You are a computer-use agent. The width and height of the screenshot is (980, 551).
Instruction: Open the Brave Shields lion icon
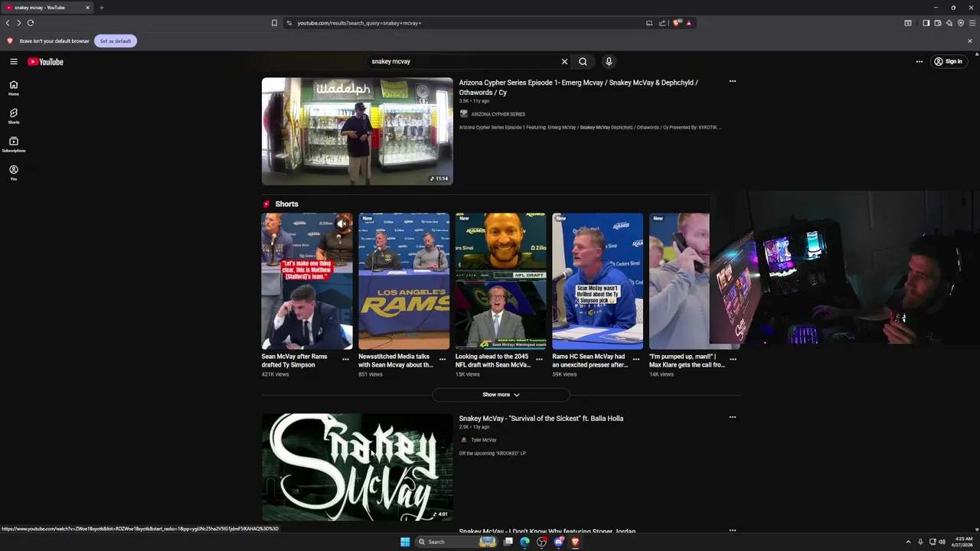pyautogui.click(x=677, y=23)
